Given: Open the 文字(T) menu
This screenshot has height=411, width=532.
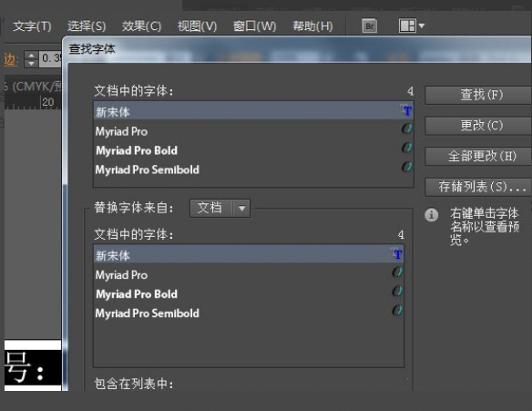Looking at the screenshot, I should tap(32, 26).
